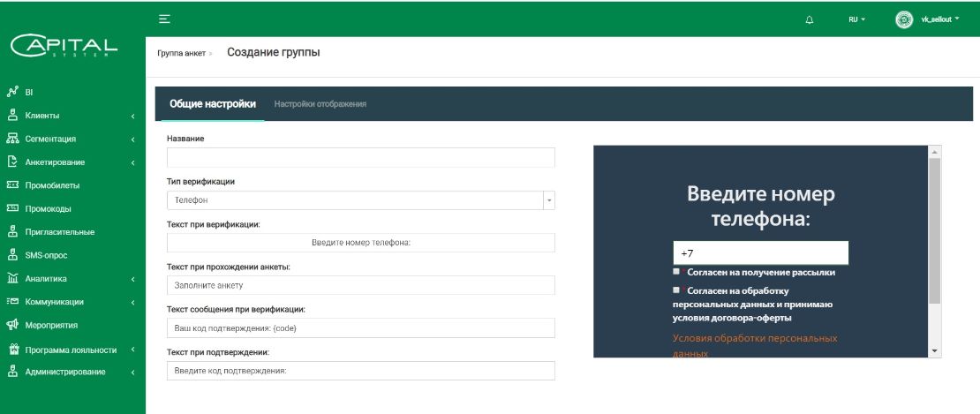Expand the Программа лояльности menu chevron

click(133, 350)
